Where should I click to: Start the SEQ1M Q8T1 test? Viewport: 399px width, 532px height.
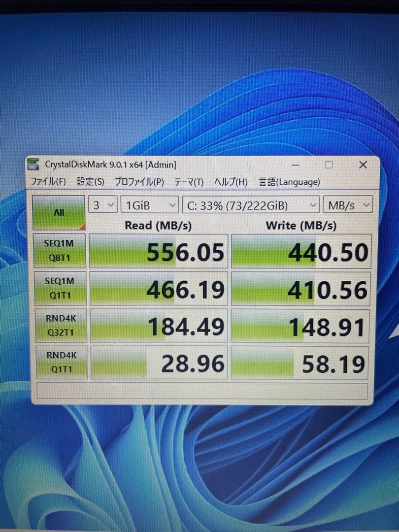click(60, 251)
